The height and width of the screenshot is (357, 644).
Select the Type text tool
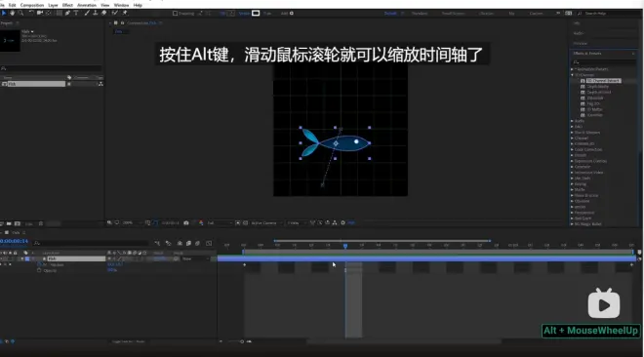76,13
